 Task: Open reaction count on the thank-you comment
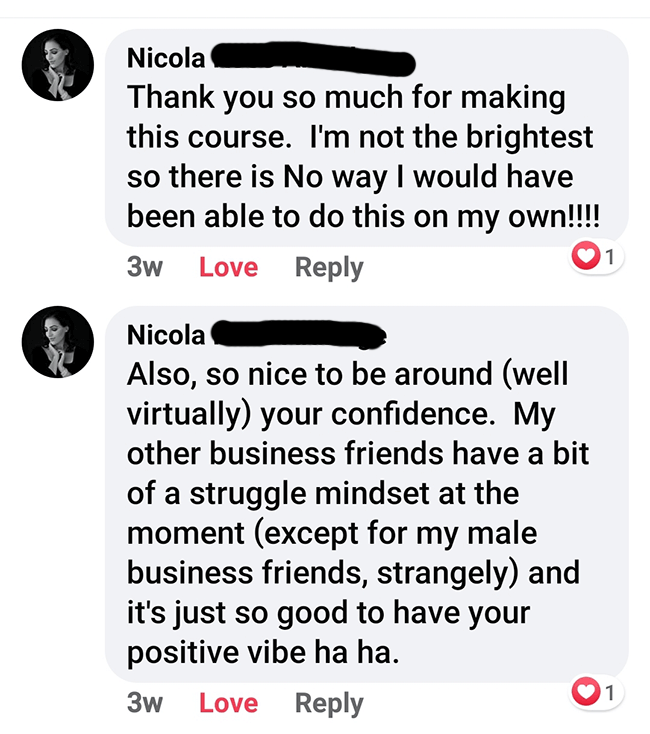tap(610, 258)
